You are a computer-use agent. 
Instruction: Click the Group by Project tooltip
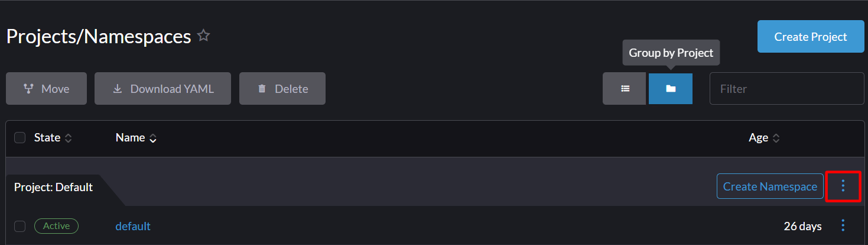pos(671,53)
